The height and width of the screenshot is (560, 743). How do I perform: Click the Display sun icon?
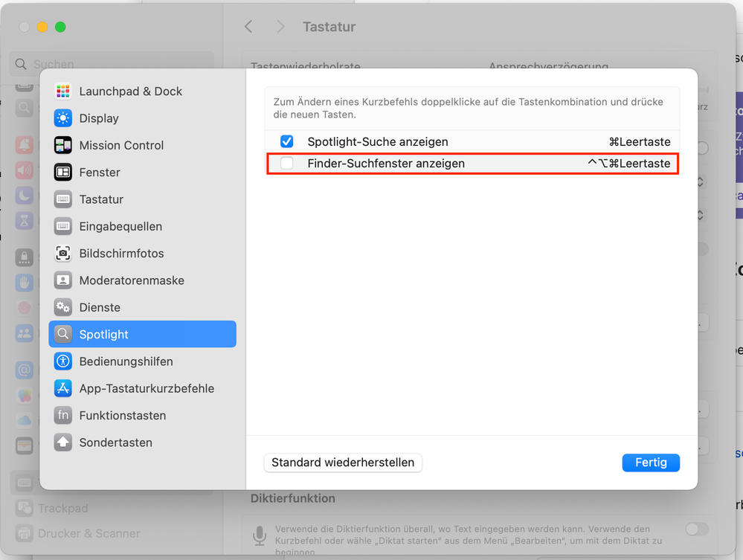click(x=63, y=118)
